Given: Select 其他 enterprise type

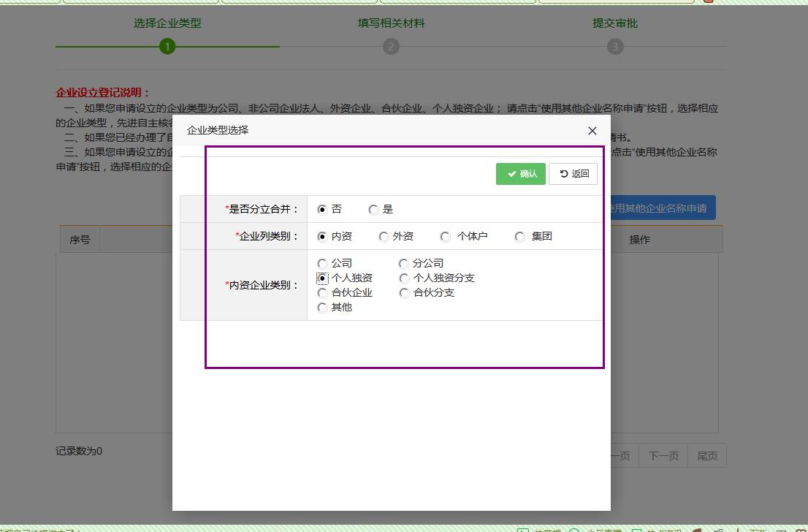Looking at the screenshot, I should coord(322,308).
